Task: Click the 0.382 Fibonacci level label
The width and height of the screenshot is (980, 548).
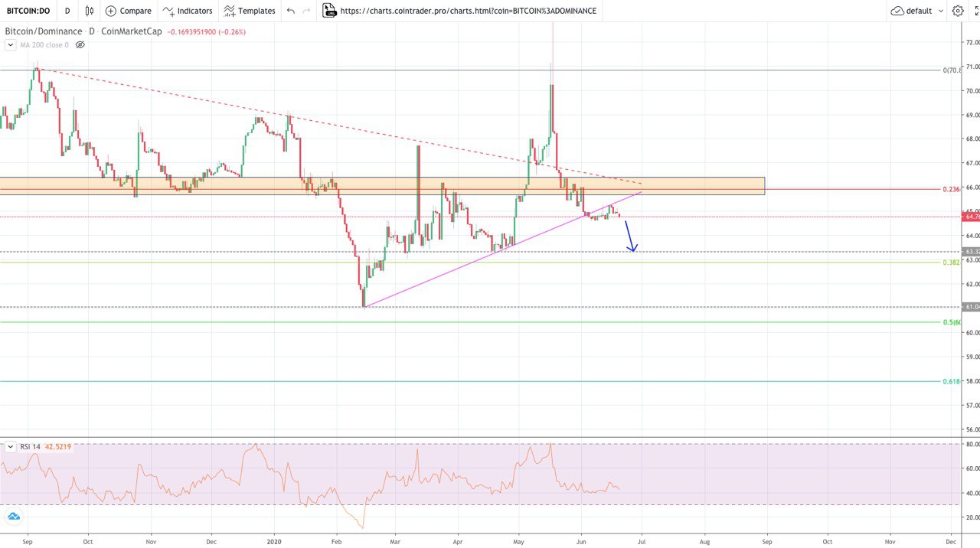Action: 952,263
